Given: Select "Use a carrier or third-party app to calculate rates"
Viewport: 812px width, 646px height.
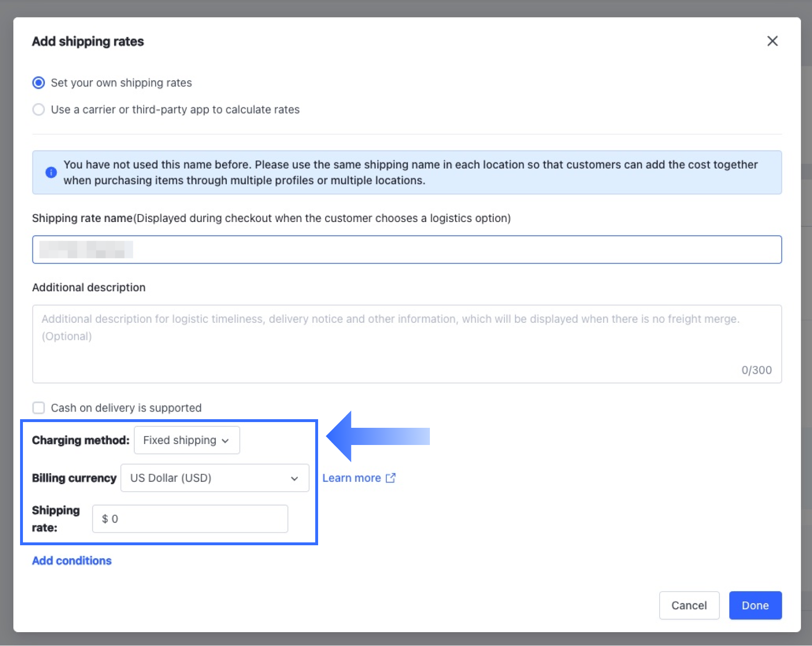Looking at the screenshot, I should point(38,109).
